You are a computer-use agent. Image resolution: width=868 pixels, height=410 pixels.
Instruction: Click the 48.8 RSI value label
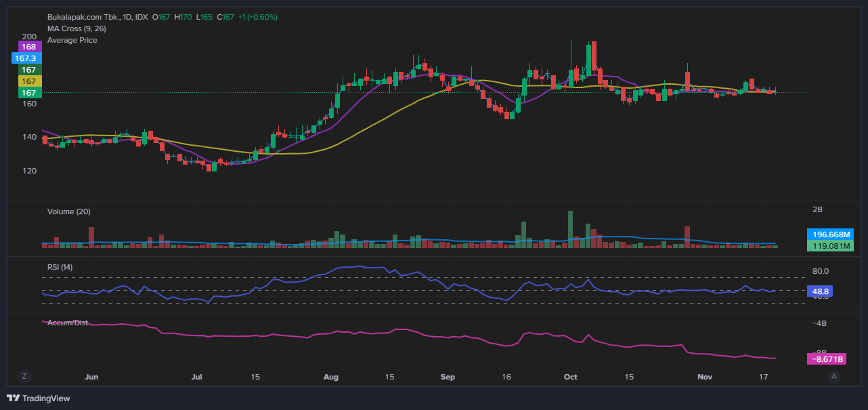point(820,291)
